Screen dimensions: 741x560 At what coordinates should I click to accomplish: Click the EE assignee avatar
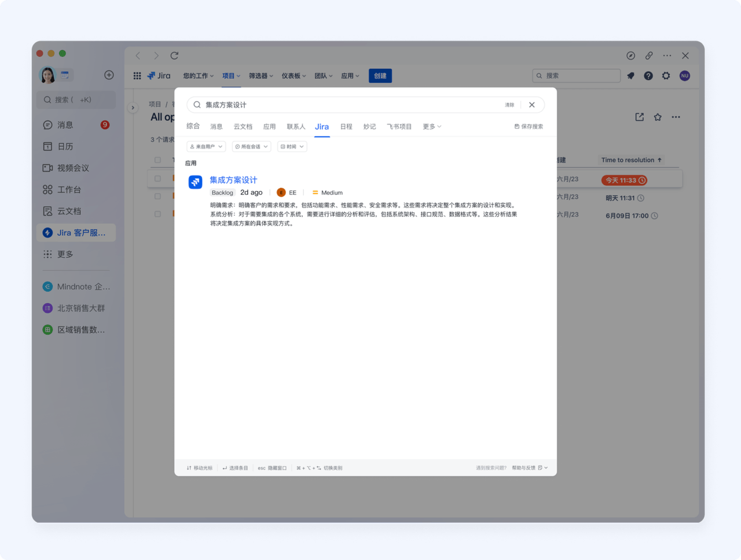(281, 193)
